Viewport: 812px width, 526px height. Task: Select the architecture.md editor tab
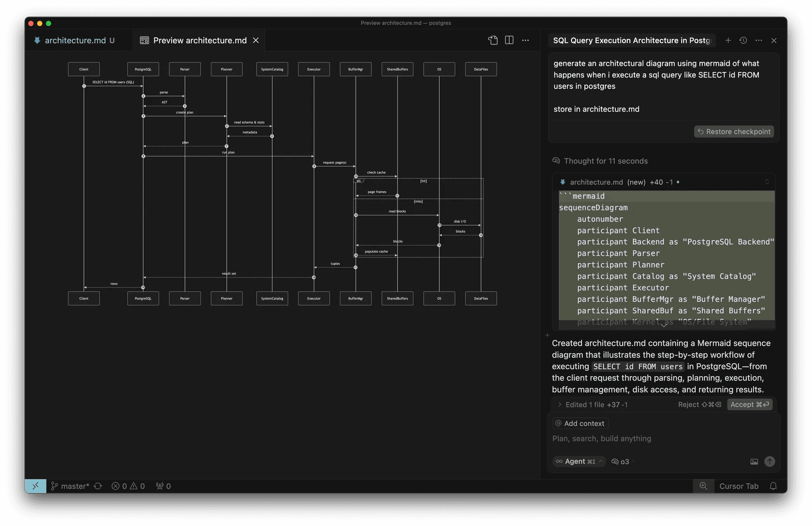(x=75, y=40)
